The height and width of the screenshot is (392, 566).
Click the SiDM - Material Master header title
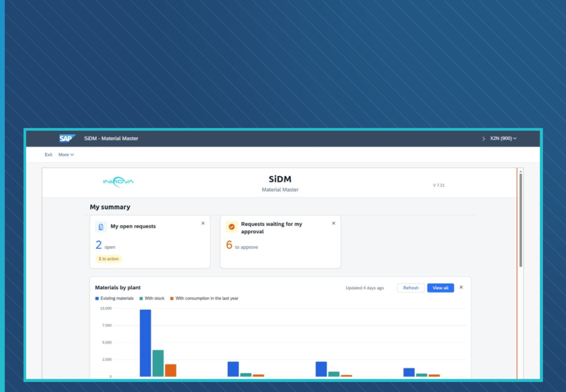[x=111, y=138]
